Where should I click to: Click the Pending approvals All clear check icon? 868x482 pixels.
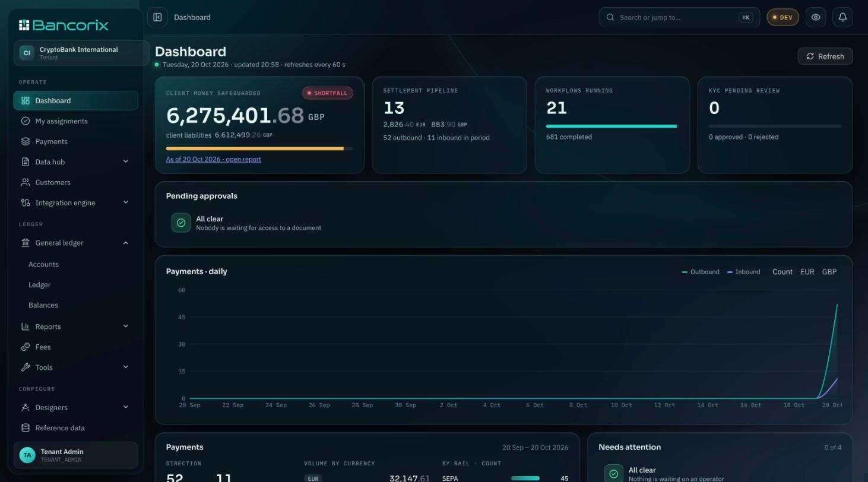181,223
